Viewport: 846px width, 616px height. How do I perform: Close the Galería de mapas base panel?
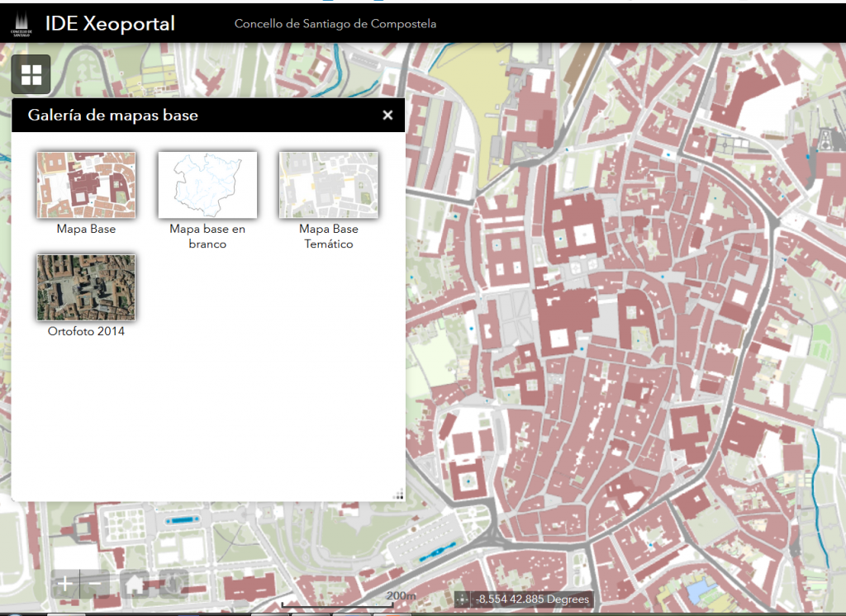[x=387, y=115]
